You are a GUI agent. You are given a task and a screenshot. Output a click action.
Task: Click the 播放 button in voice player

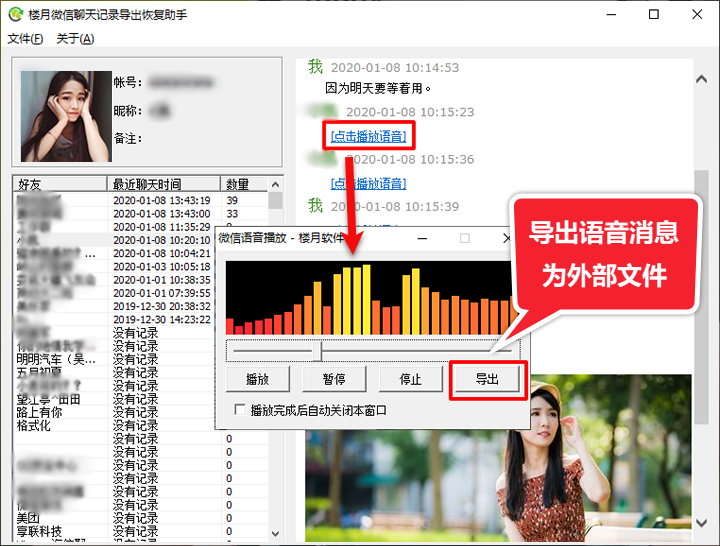click(258, 379)
